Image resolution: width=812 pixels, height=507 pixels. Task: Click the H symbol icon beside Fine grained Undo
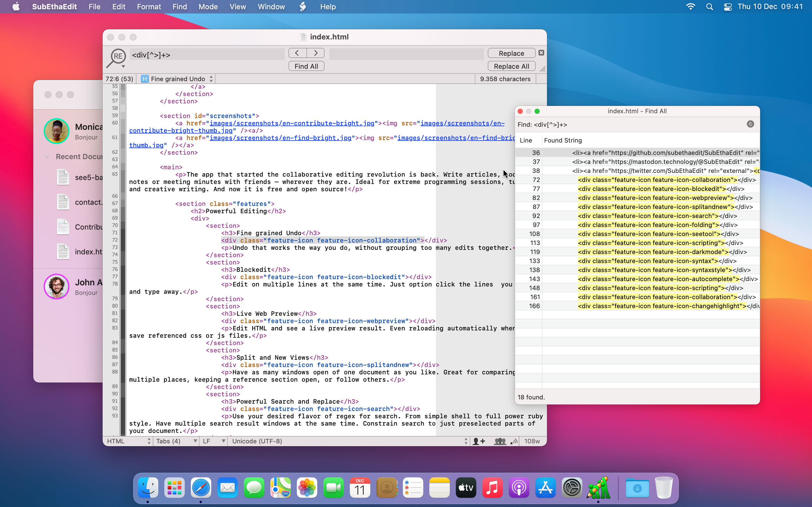coord(145,79)
